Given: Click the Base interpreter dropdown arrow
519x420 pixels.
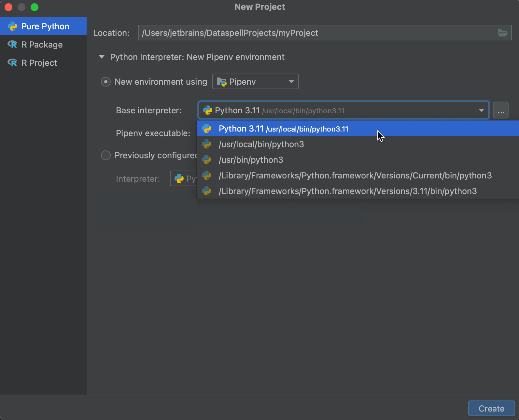Looking at the screenshot, I should click(481, 110).
